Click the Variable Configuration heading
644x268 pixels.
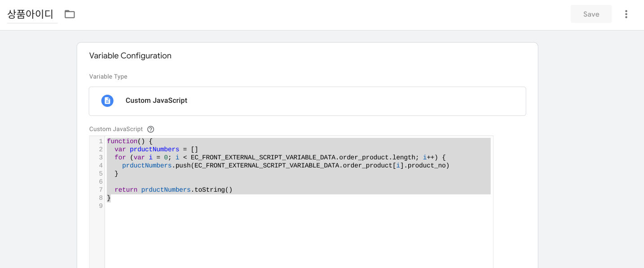click(130, 56)
